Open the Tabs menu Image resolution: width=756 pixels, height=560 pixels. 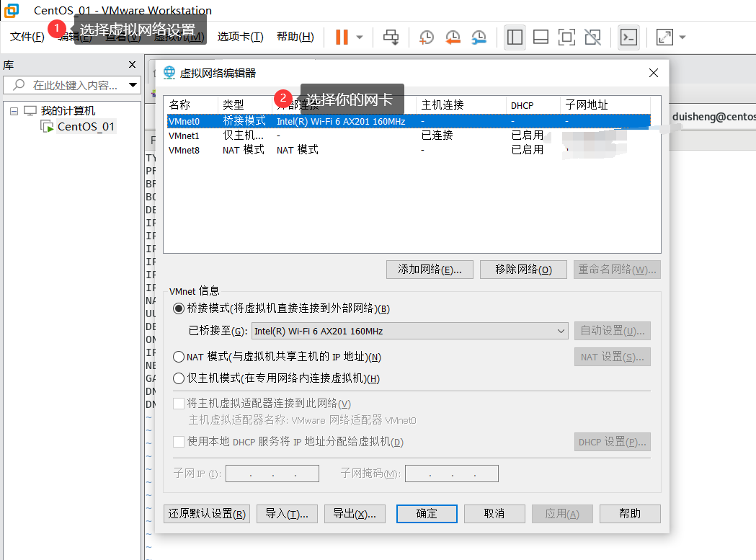pyautogui.click(x=240, y=37)
